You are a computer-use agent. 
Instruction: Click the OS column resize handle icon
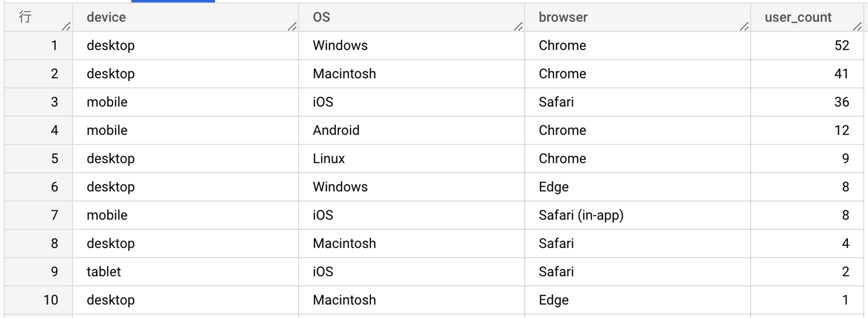tap(518, 26)
